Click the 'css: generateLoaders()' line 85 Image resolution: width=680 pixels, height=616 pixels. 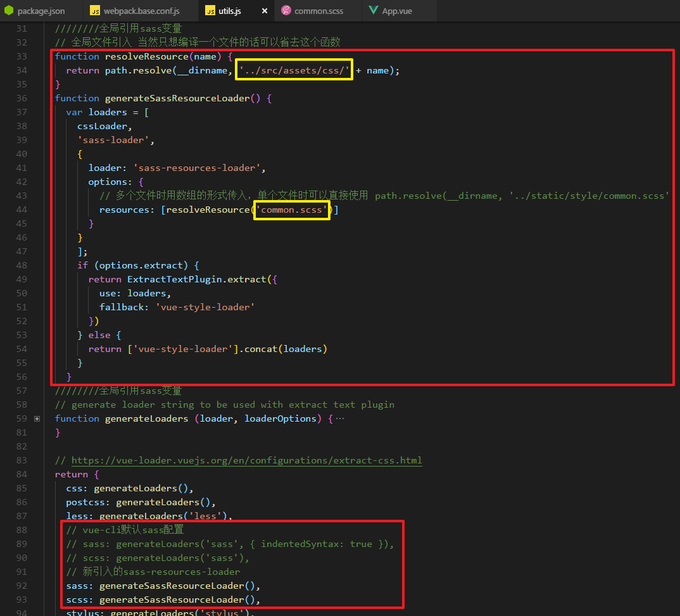pos(130,488)
